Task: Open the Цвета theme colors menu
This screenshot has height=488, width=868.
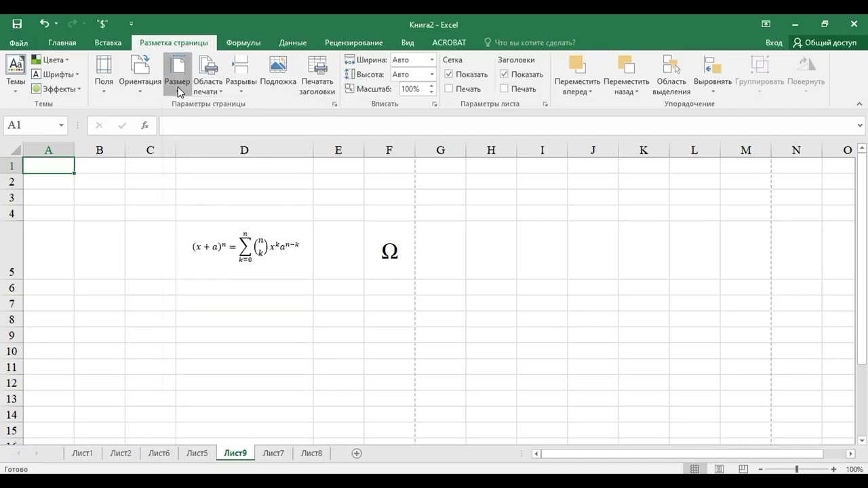Action: (x=51, y=60)
